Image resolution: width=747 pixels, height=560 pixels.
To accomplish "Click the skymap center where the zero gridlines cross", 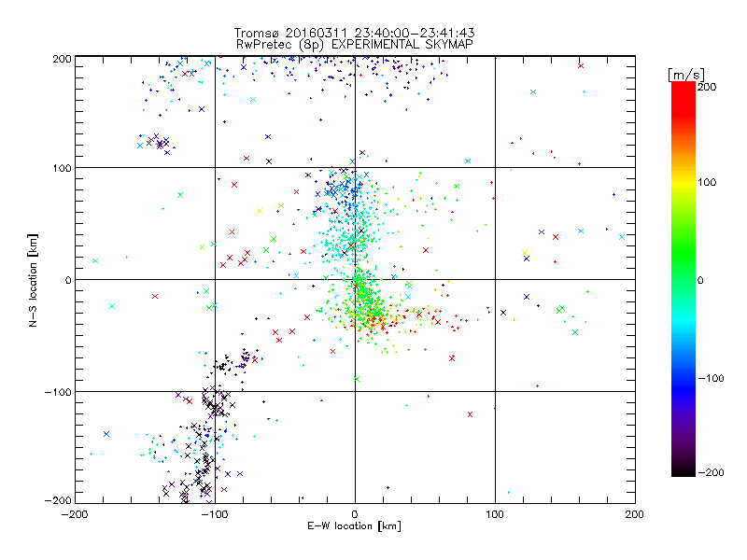I will (355, 279).
